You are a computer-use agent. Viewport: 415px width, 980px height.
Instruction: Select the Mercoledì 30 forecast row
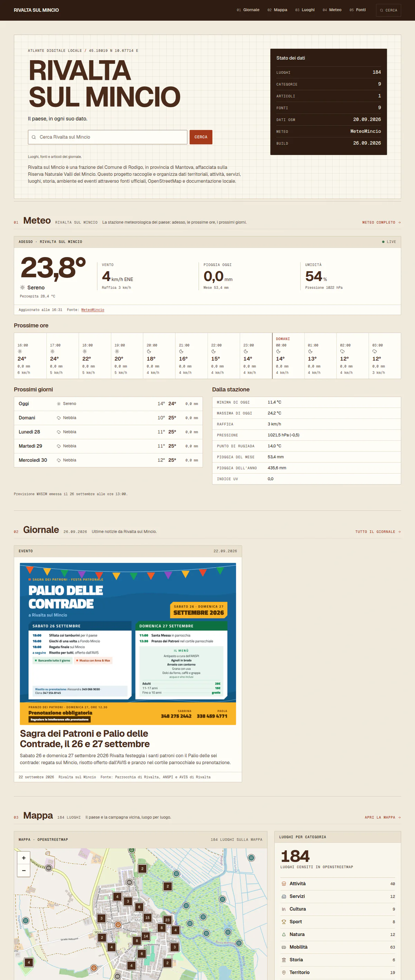pos(108,460)
